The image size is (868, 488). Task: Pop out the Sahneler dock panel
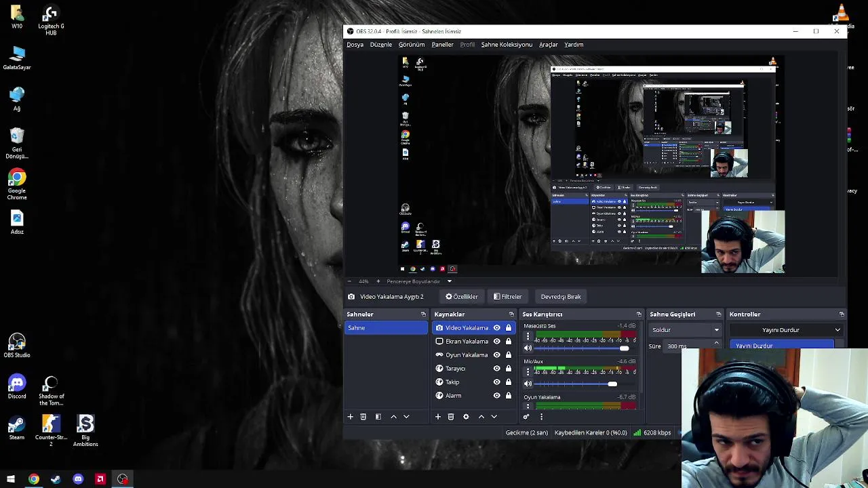coord(423,314)
